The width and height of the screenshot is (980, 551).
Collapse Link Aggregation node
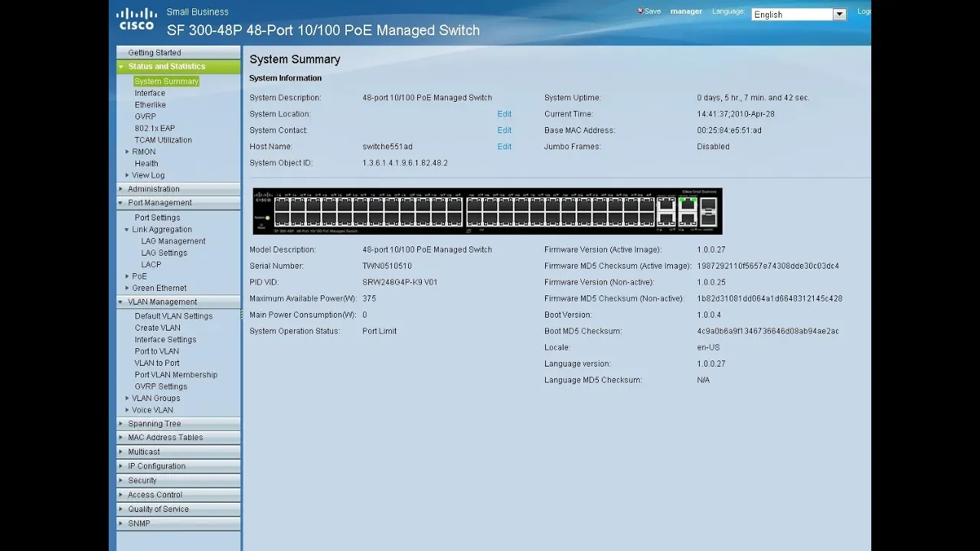pyautogui.click(x=127, y=230)
